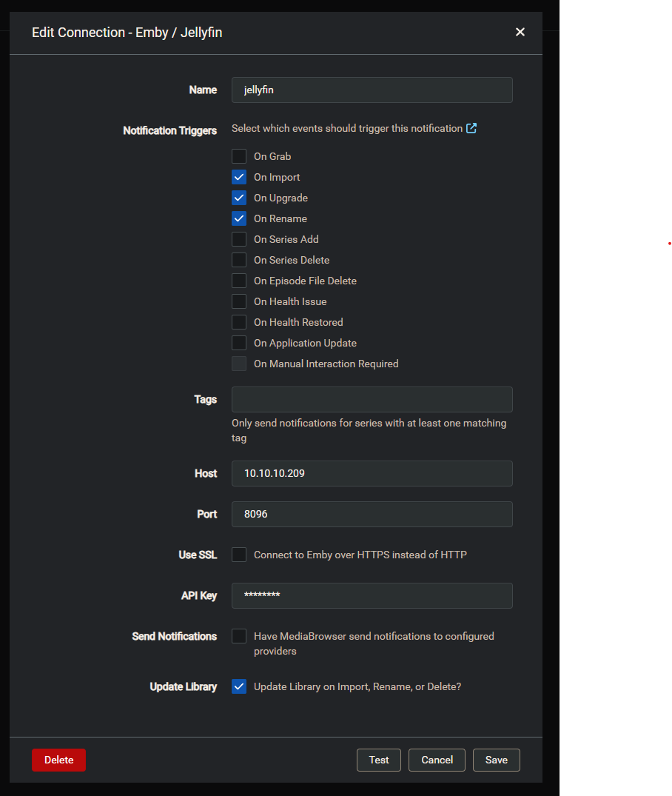This screenshot has height=796, width=672.
Task: Enable Send Notifications via MediaBrowser
Action: pos(239,636)
